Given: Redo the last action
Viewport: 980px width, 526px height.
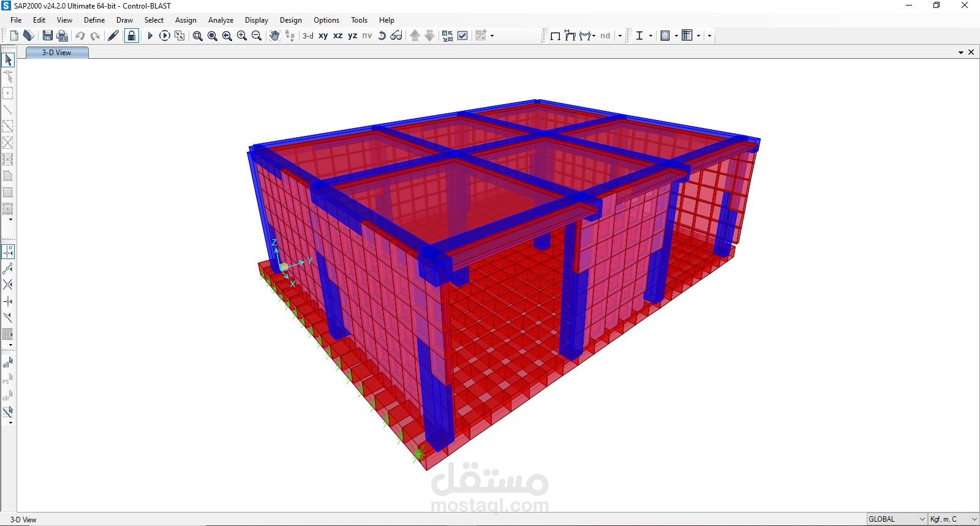Looking at the screenshot, I should (x=95, y=36).
